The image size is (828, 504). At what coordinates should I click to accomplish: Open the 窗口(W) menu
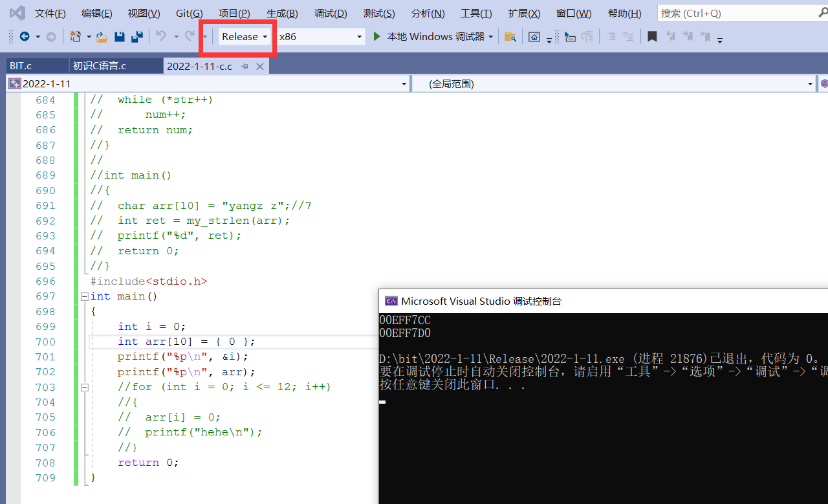click(574, 14)
